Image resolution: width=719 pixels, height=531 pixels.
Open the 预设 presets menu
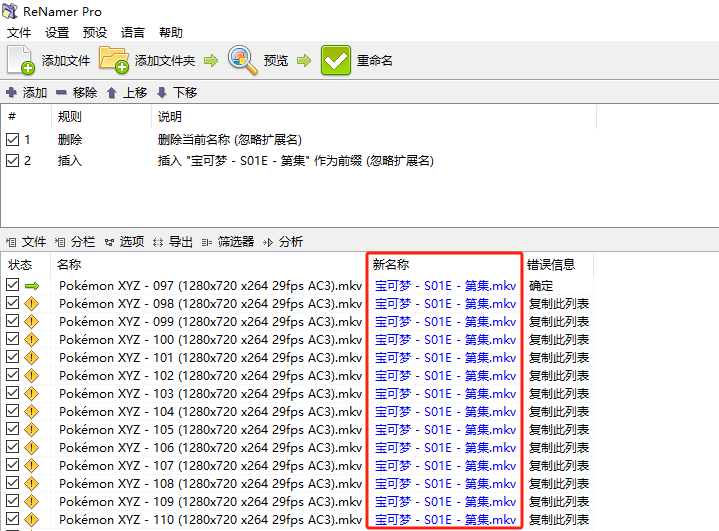pos(95,33)
